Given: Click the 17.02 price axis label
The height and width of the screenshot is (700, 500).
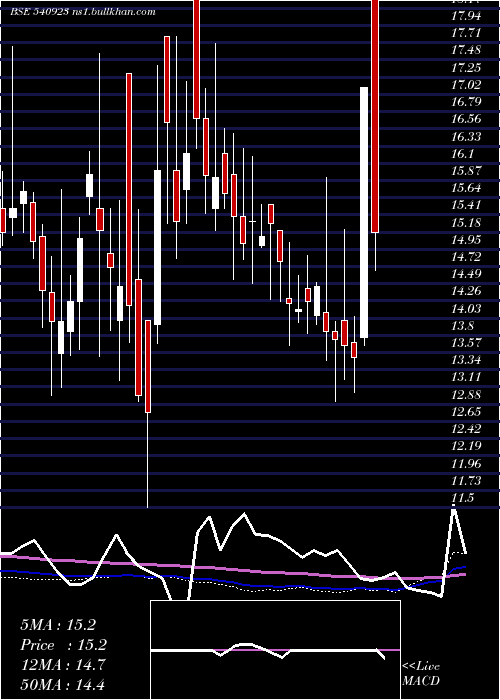Looking at the screenshot, I should 466,85.
